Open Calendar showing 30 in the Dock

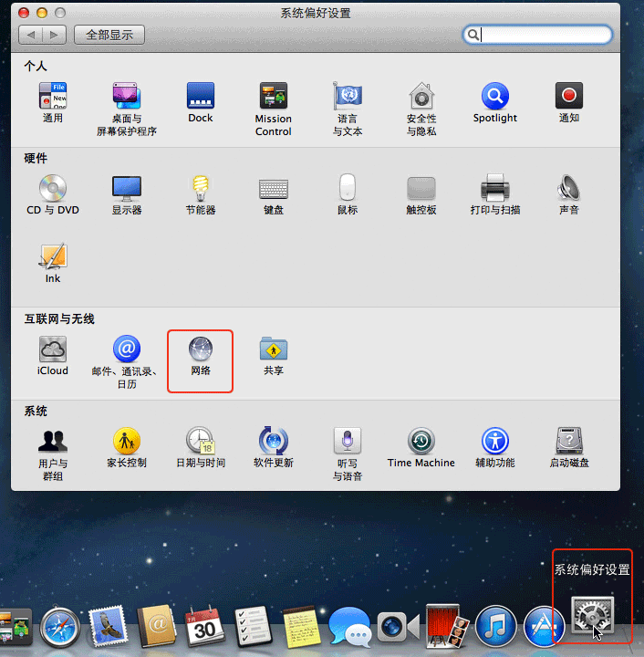204,626
